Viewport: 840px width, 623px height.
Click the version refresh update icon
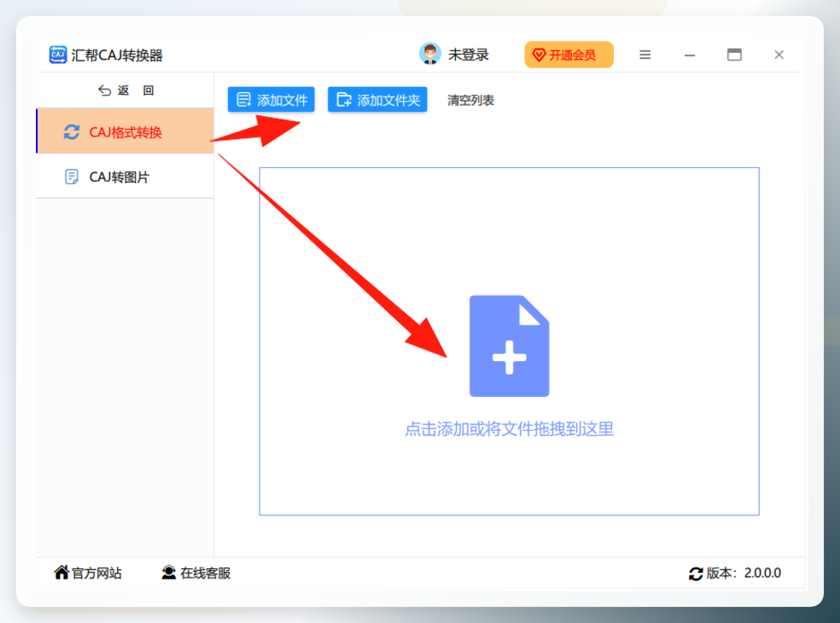click(696, 574)
